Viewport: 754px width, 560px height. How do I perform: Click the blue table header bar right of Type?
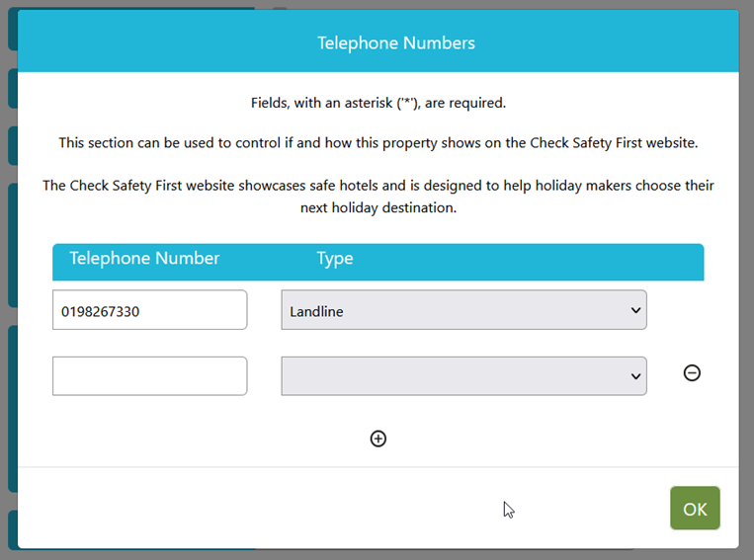click(529, 262)
